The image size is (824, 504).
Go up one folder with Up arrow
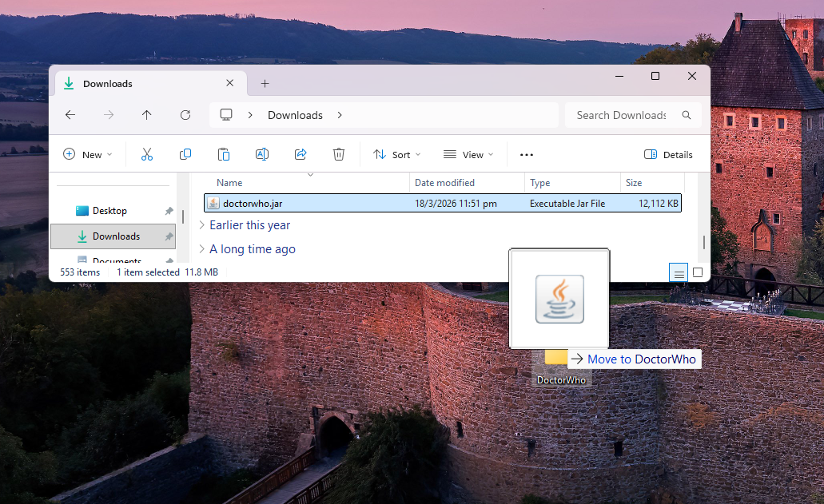coord(147,115)
